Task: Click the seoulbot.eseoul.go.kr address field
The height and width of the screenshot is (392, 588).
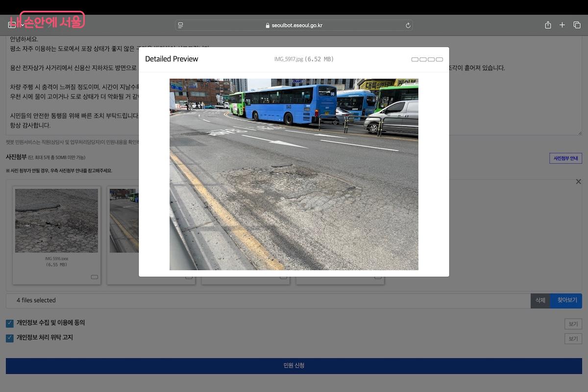Action: pos(294,25)
